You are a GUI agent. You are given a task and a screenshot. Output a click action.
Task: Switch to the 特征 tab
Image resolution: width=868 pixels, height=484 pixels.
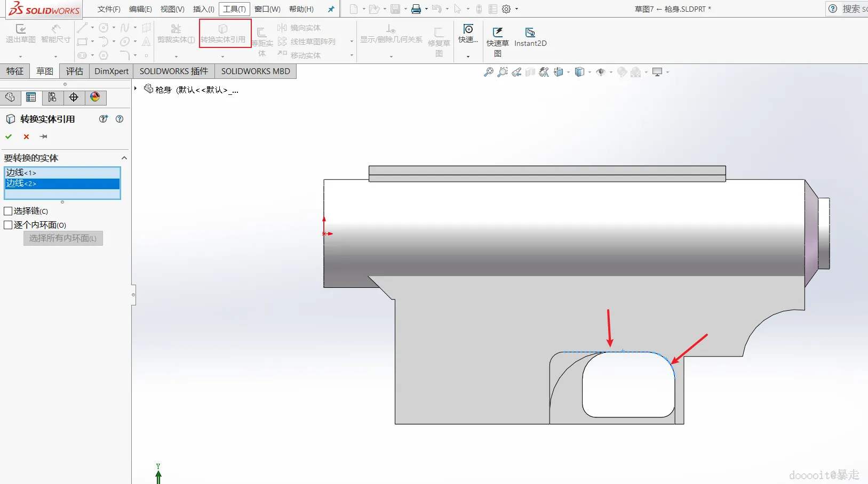15,71
